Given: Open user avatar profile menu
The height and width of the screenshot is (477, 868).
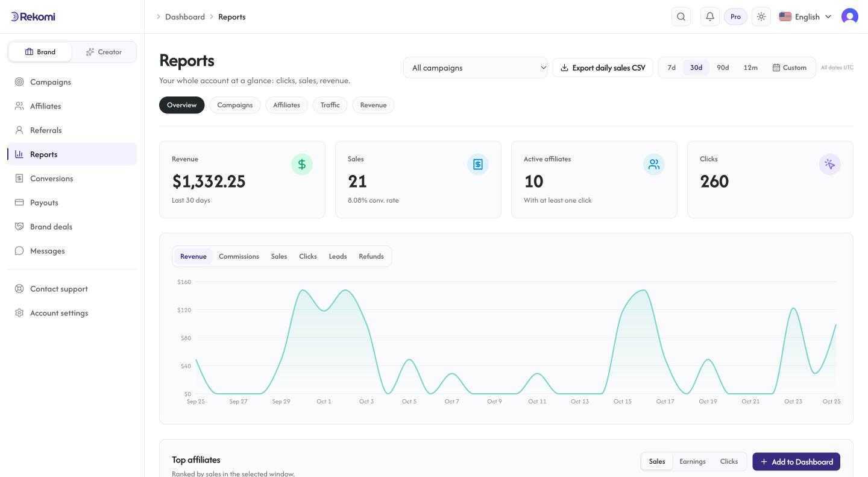Looking at the screenshot, I should pos(850,17).
